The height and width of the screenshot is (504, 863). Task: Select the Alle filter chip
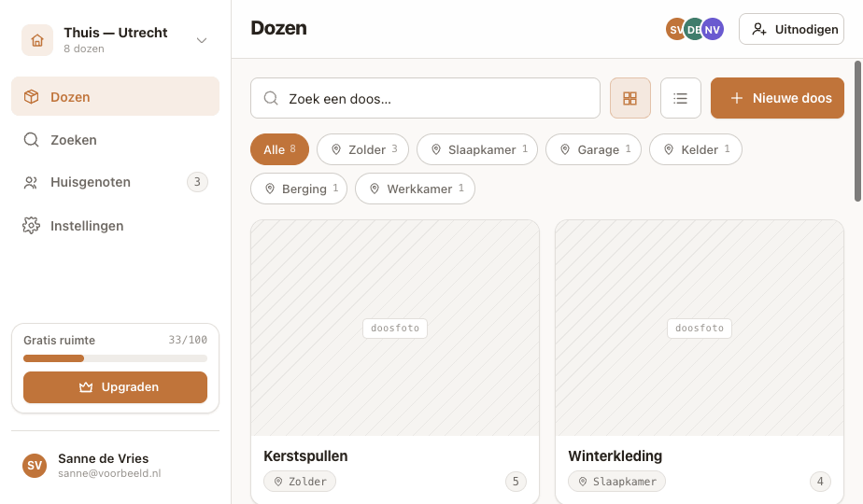279,149
